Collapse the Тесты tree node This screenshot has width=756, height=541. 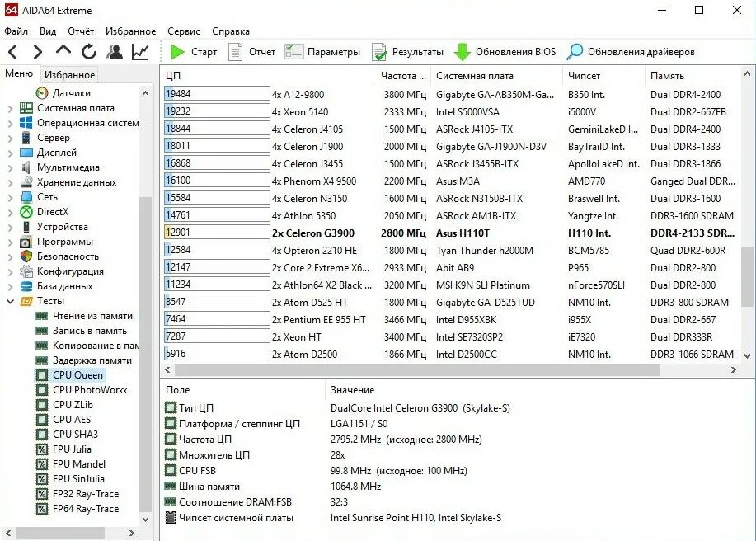pyautogui.click(x=10, y=302)
